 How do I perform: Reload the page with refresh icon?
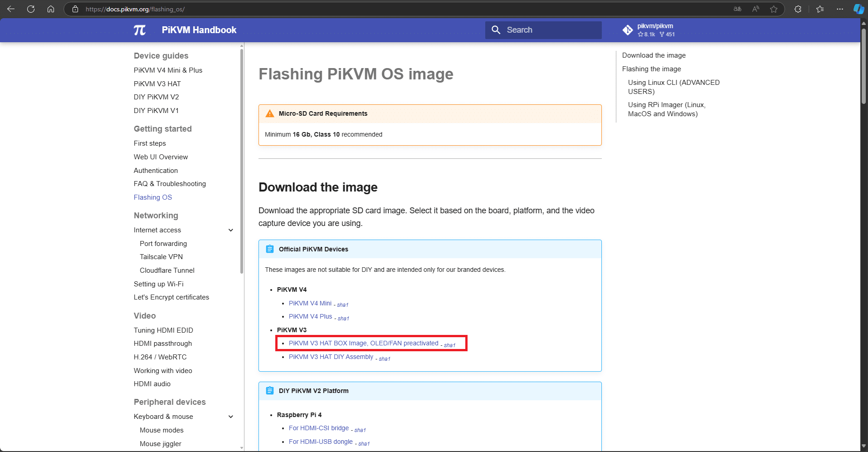(31, 9)
